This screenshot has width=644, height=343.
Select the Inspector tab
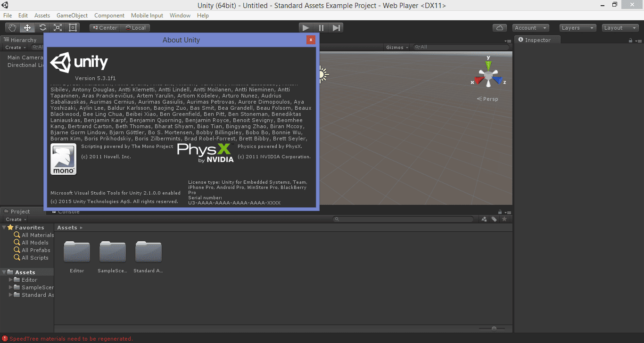(537, 40)
